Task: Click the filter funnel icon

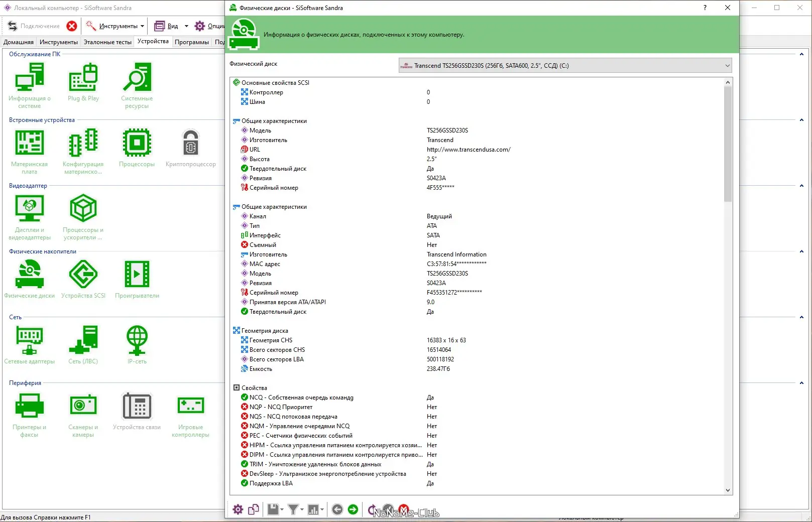Action: coord(293,509)
